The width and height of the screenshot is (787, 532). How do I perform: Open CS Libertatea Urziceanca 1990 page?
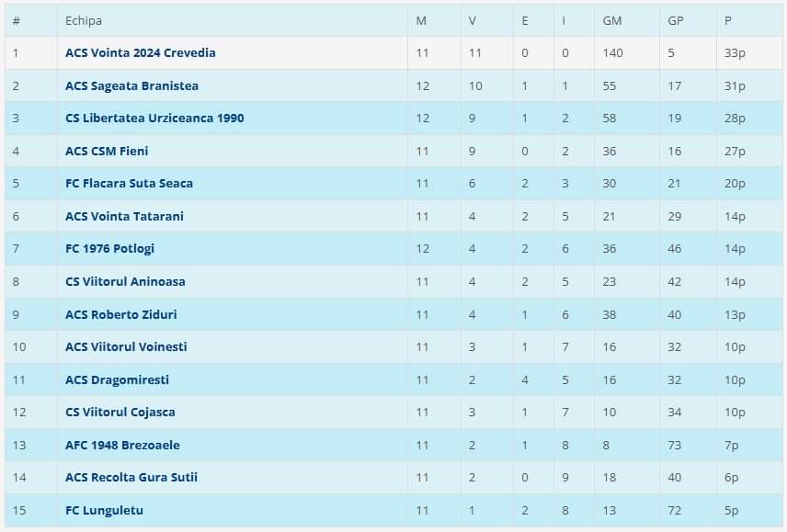[154, 119]
